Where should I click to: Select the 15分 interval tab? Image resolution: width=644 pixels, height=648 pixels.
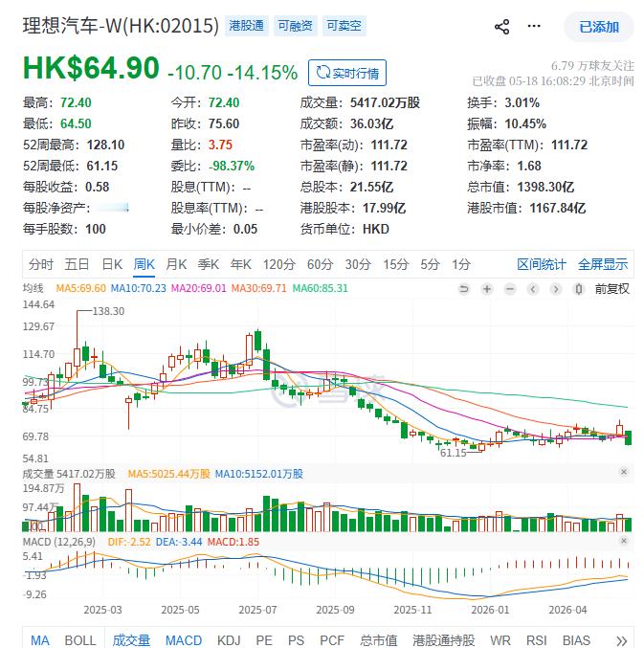tap(396, 264)
